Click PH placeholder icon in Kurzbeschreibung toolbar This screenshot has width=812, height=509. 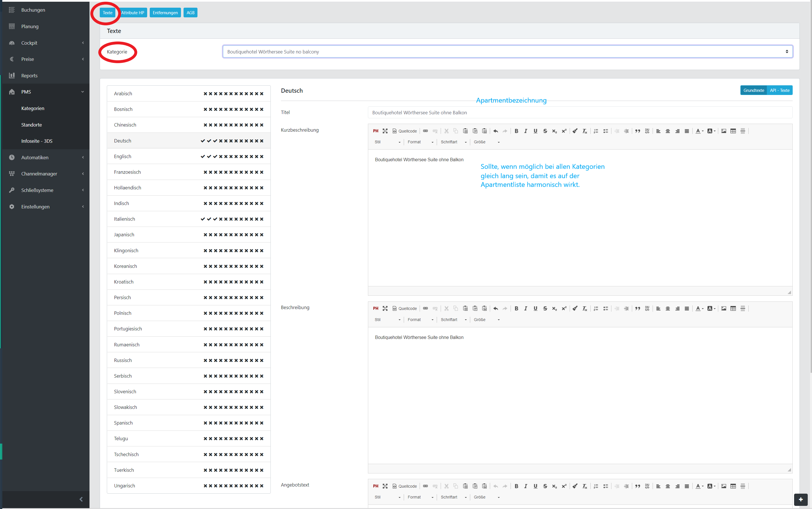coord(375,131)
